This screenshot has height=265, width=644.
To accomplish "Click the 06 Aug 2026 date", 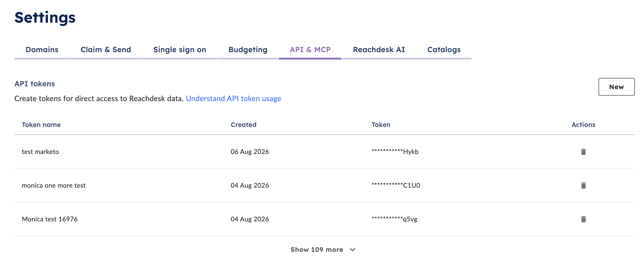I will click(249, 151).
